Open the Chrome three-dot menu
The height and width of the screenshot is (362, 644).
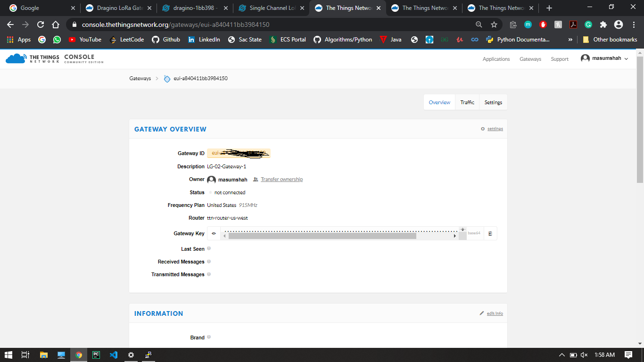click(x=633, y=25)
